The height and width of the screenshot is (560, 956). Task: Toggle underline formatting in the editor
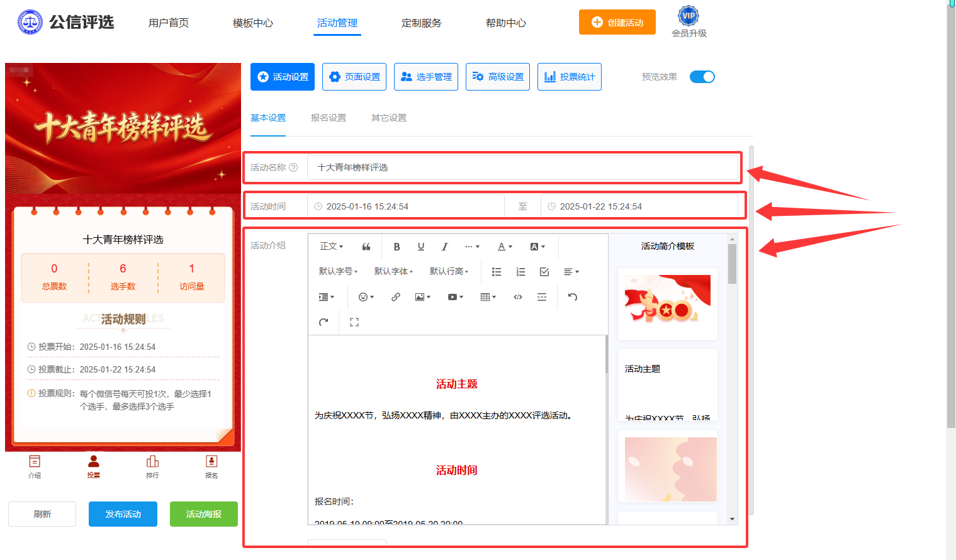(x=421, y=247)
